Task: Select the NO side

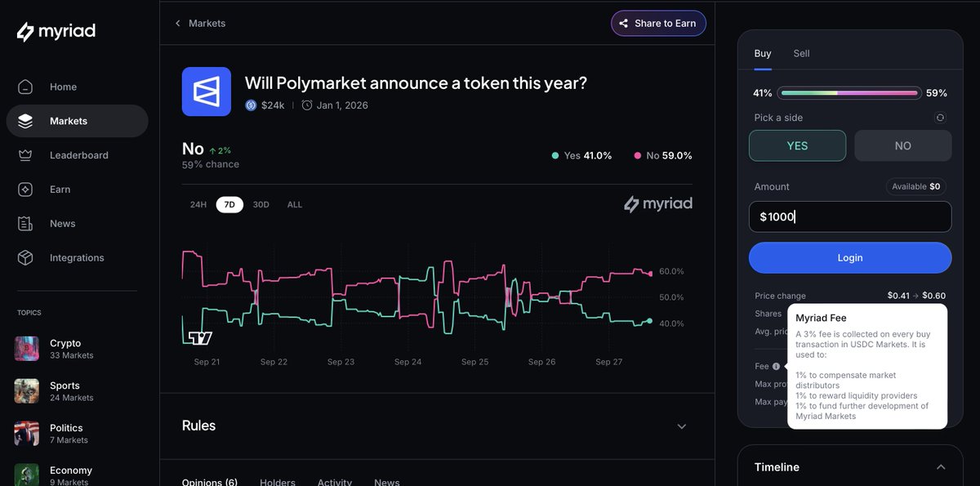Action: (x=902, y=146)
